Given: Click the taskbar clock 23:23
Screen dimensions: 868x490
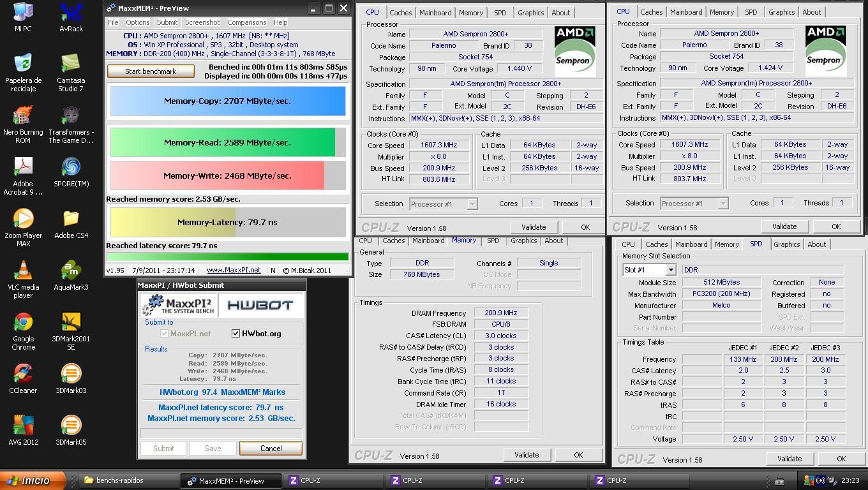Looking at the screenshot, I should (850, 480).
